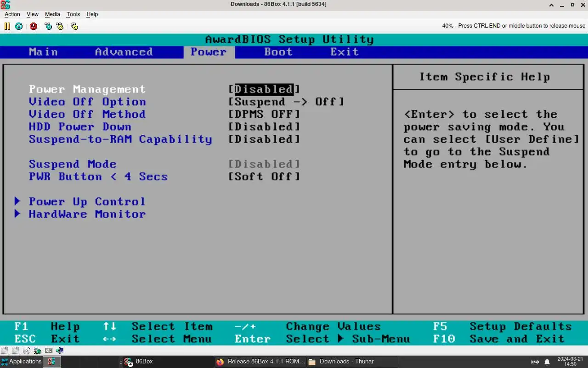This screenshot has width=588, height=368.
Task: Select the PWR Button < 4 Secs label
Action: (x=98, y=177)
